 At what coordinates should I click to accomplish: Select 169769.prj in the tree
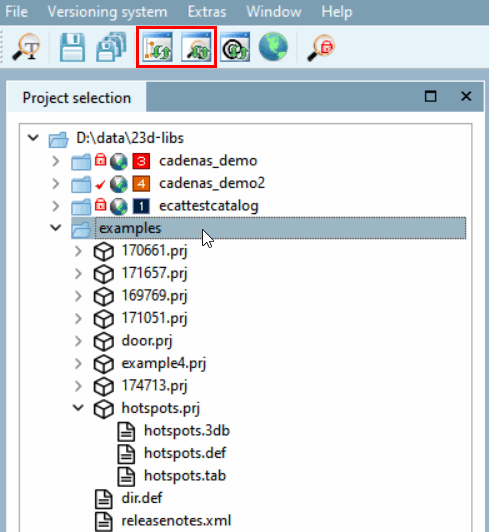point(154,296)
